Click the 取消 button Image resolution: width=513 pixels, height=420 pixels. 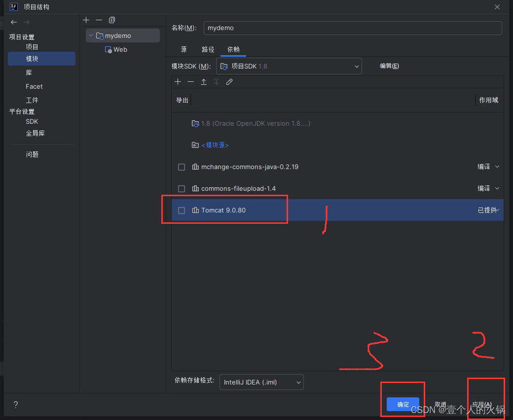point(440,404)
